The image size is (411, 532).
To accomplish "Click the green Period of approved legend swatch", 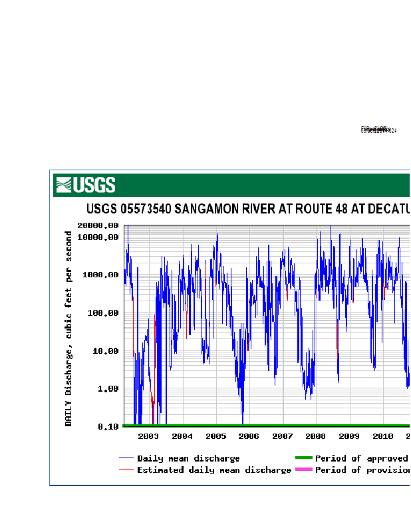I will pyautogui.click(x=304, y=458).
